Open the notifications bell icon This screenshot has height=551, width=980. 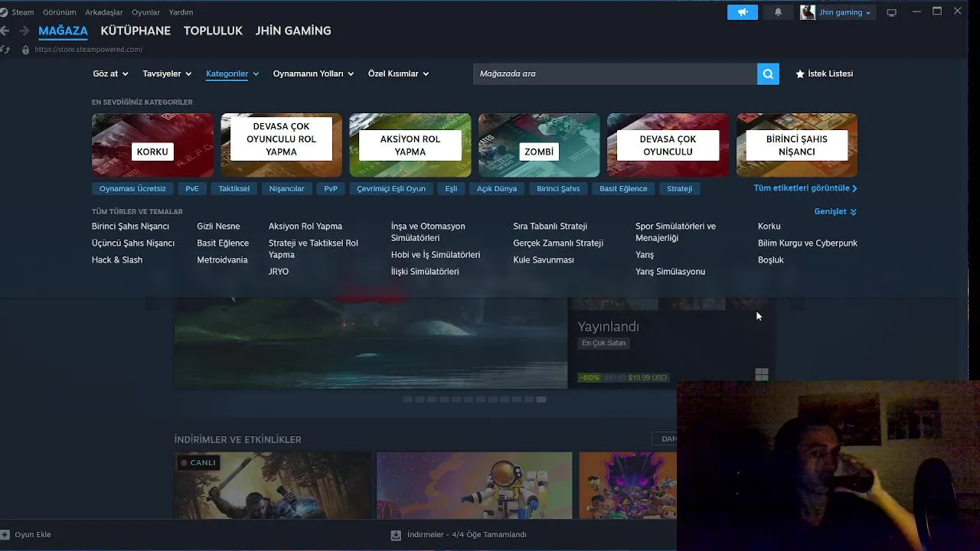point(778,12)
